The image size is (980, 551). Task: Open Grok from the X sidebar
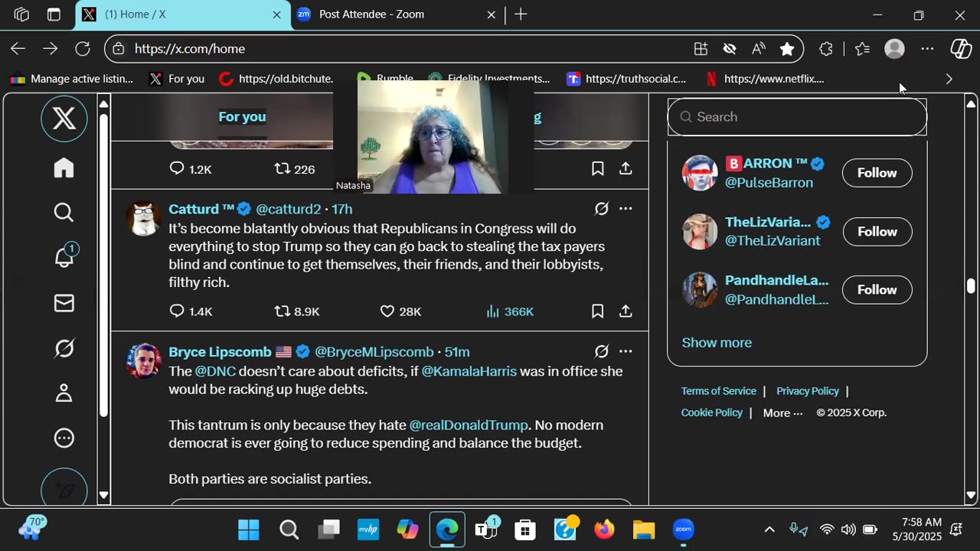[64, 348]
